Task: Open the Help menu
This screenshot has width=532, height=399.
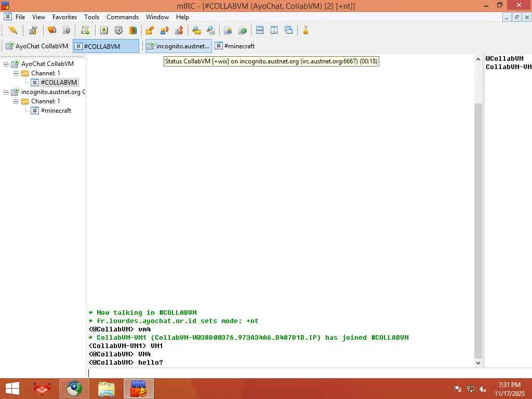Action: point(182,17)
